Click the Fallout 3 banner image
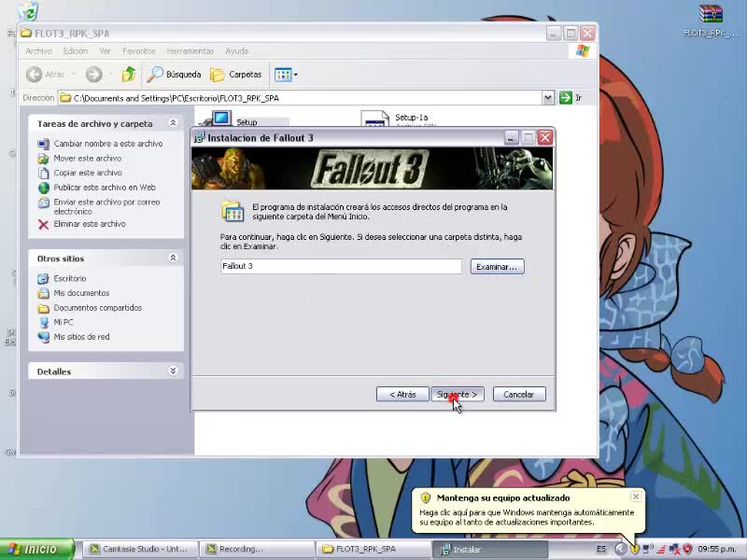747x560 pixels. tap(372, 168)
